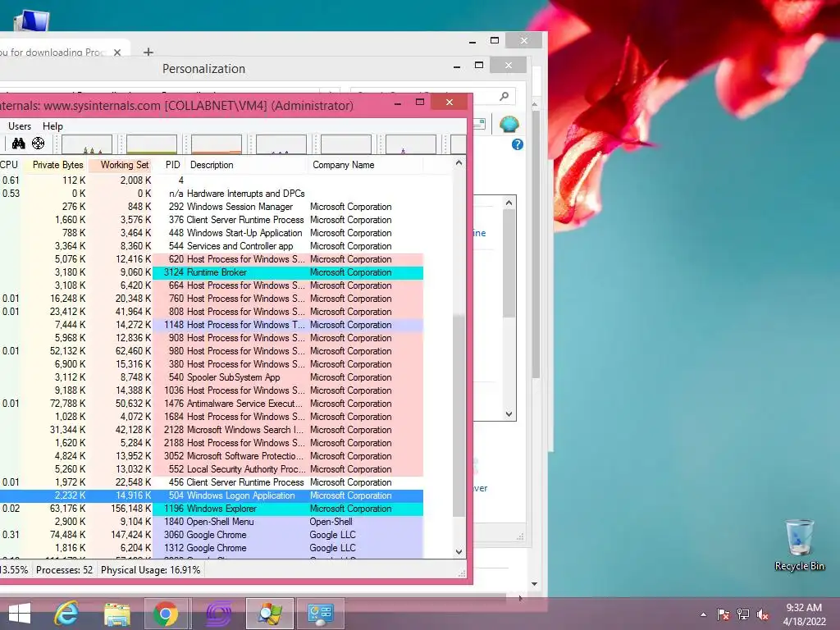Click scroll-up arrow in Personalization themes list
Image resolution: width=840 pixels, height=630 pixels.
(x=509, y=203)
